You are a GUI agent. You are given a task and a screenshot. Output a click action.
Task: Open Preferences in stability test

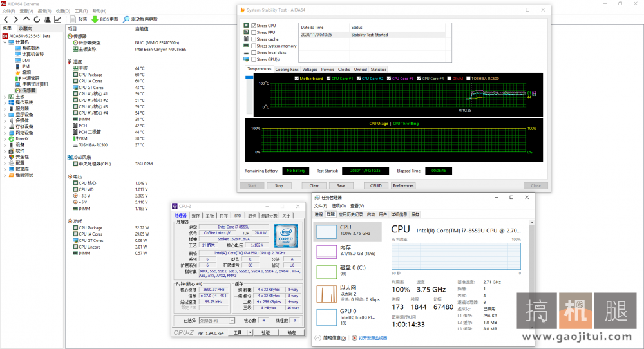403,186
